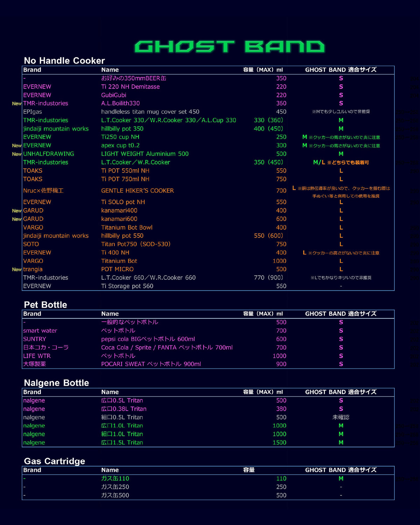Click the 'smart water' brand cell
Screen dimensions: 420x525
(40, 331)
